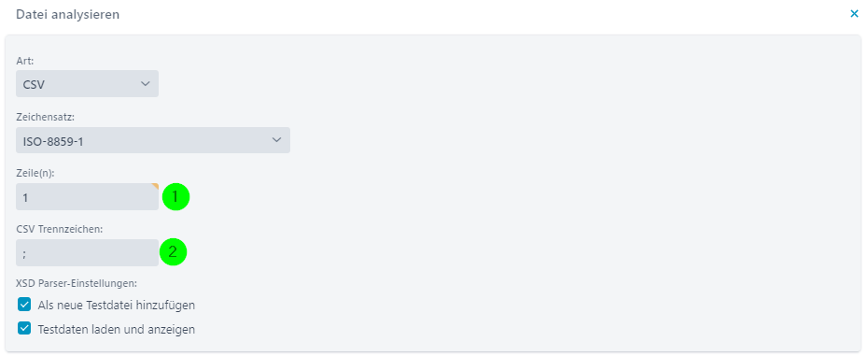This screenshot has width=868, height=356.
Task: Click the CSV Trennzeichen: field label
Action: click(x=60, y=229)
